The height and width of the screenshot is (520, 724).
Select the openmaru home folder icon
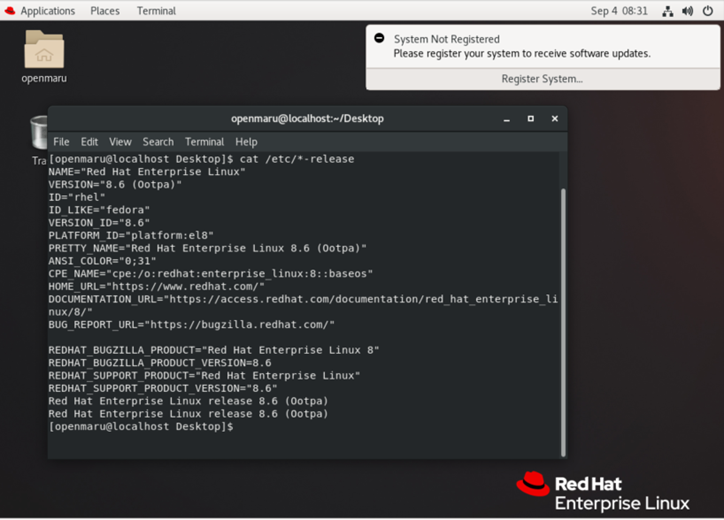(x=44, y=50)
